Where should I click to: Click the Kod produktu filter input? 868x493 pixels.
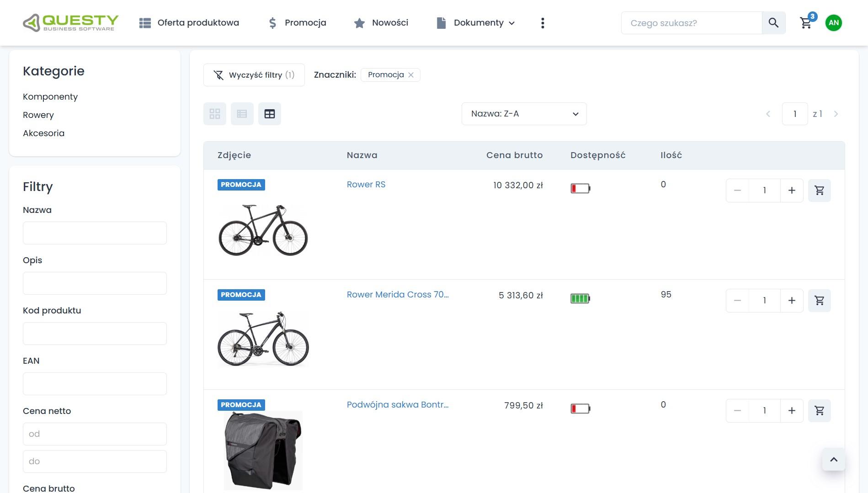95,334
